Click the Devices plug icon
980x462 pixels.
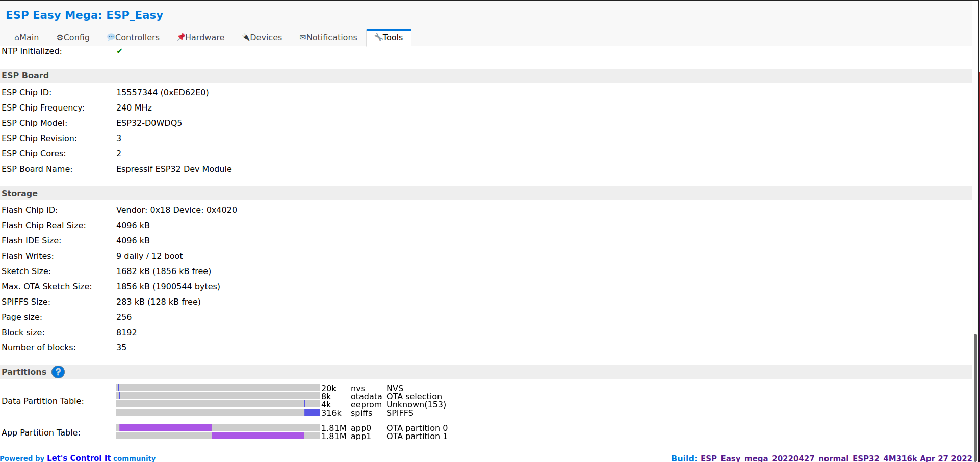click(246, 37)
